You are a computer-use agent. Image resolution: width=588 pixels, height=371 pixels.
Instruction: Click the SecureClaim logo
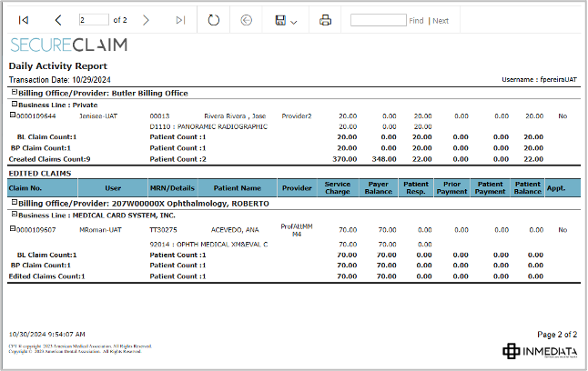click(x=68, y=45)
